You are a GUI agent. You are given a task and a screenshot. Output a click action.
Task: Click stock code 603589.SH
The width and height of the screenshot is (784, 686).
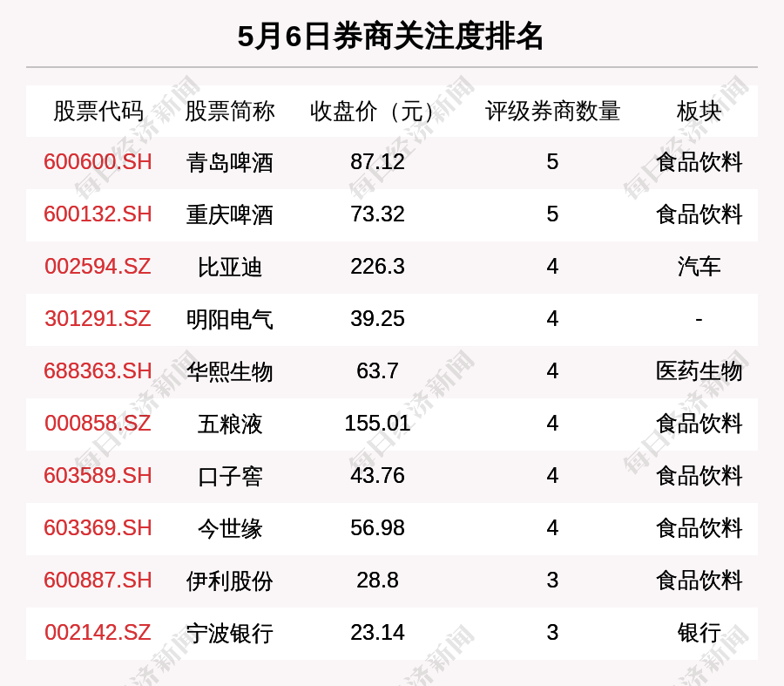coord(98,475)
